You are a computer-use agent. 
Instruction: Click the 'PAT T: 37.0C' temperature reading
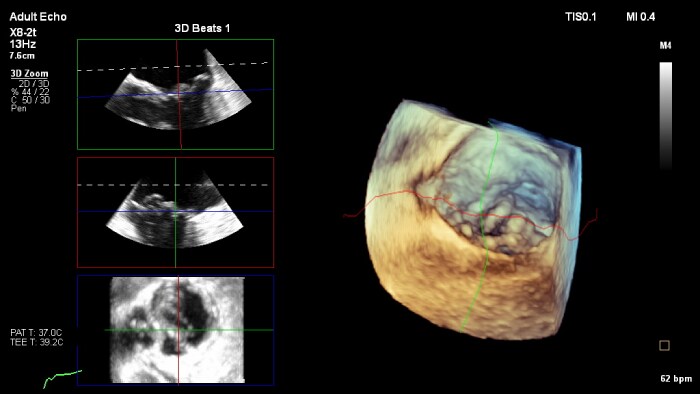tap(36, 333)
